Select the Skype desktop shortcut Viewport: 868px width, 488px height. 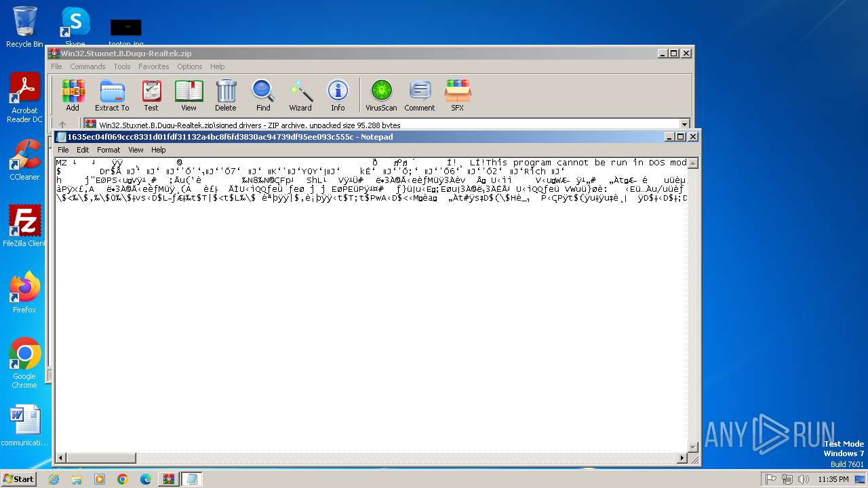coord(75,27)
